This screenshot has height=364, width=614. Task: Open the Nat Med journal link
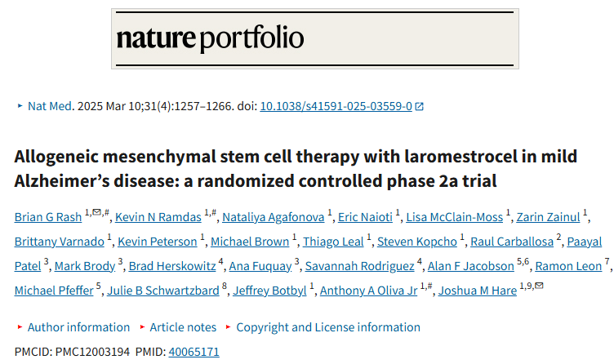[x=51, y=106]
